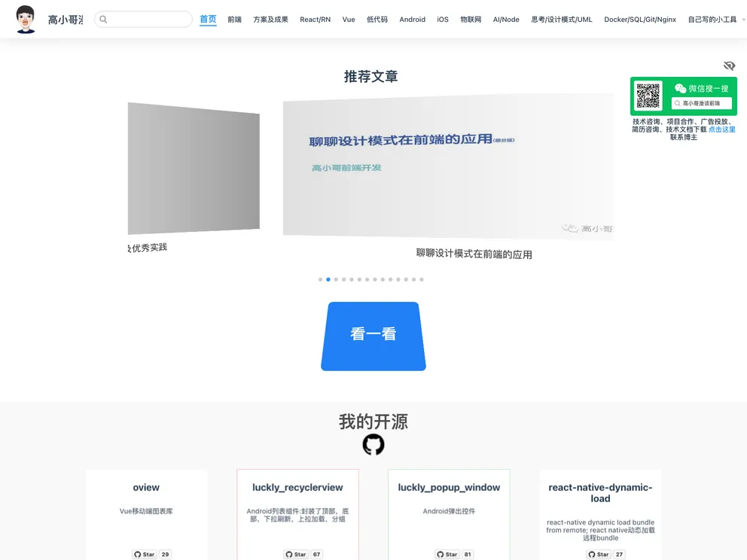
Task: Click GitHub Star badge for react-native-dynamic-load
Action: (x=599, y=555)
